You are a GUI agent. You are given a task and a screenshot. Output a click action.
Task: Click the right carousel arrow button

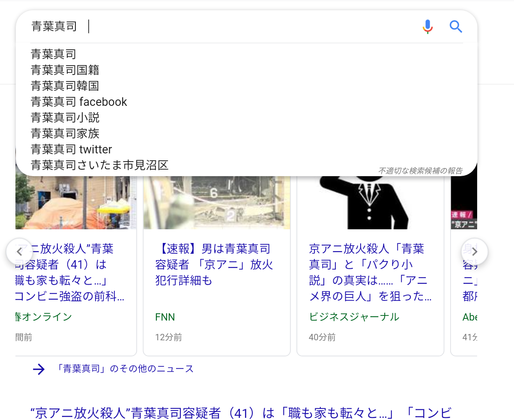tap(474, 252)
